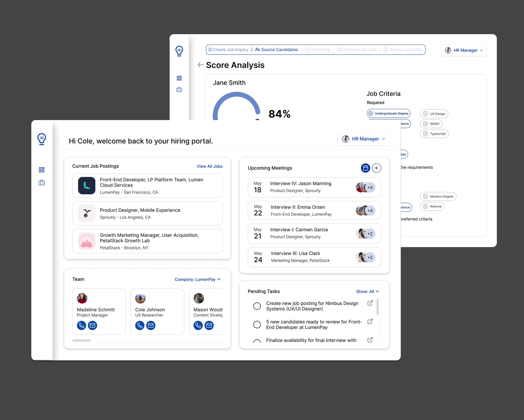
Task: Open the Show: All filter dropdown
Action: click(x=368, y=291)
